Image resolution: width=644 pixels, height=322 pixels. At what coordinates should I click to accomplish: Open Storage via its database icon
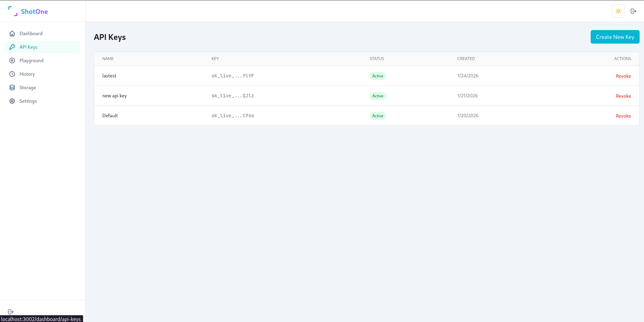tap(12, 88)
